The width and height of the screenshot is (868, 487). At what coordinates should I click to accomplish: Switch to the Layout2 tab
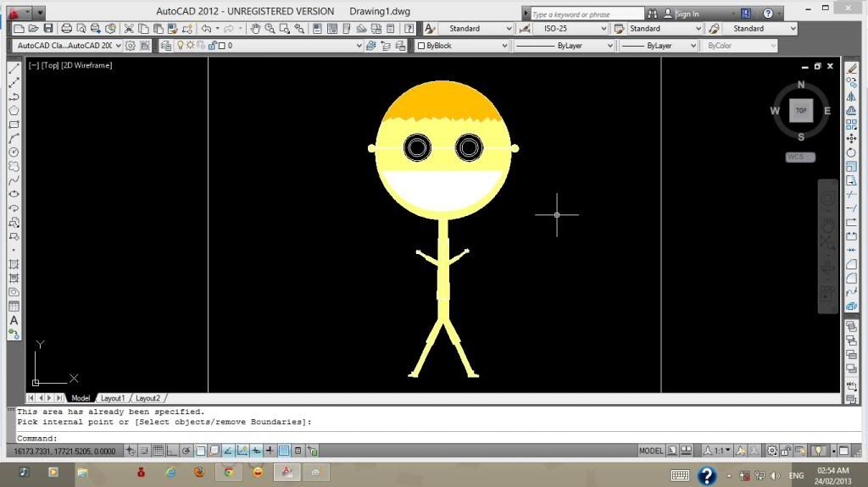pos(147,398)
